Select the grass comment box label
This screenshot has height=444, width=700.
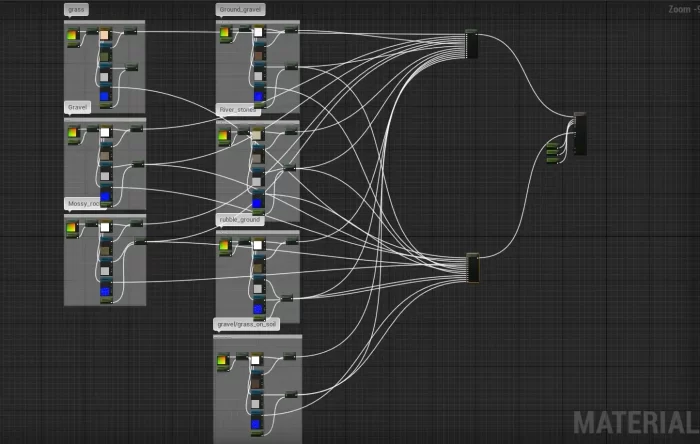point(77,9)
